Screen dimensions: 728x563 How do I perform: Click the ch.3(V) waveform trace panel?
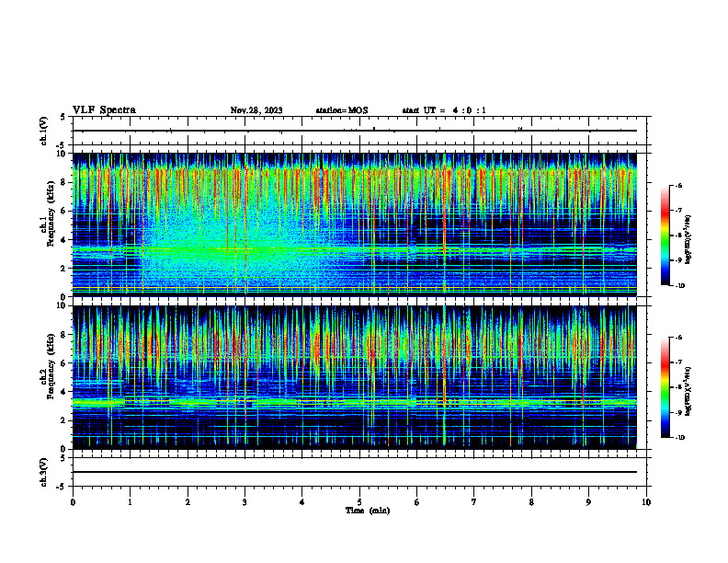pos(359,472)
